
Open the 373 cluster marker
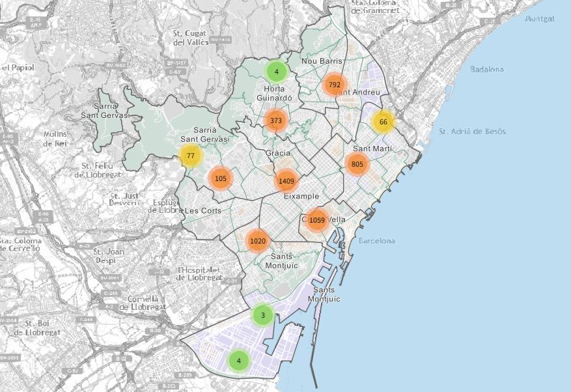pyautogui.click(x=276, y=120)
